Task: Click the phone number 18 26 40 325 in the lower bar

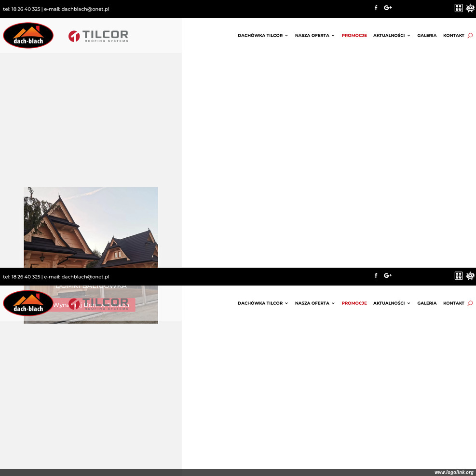Action: pyautogui.click(x=26, y=277)
